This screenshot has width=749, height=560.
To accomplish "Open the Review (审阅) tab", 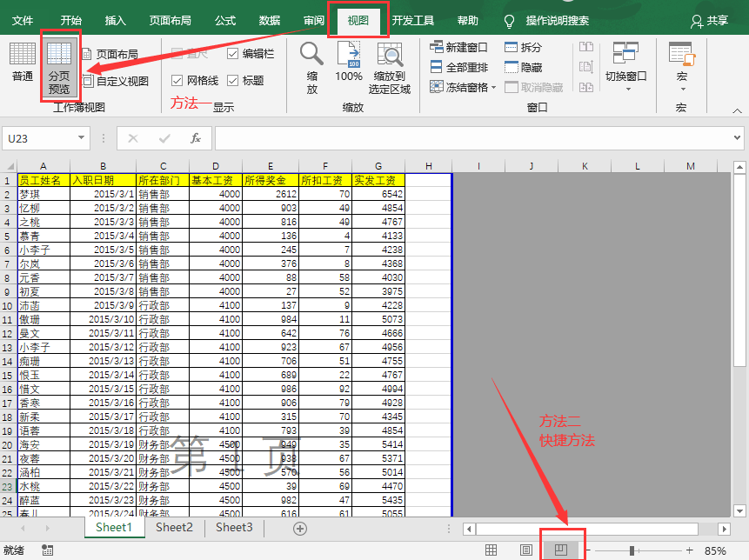I will coord(314,21).
